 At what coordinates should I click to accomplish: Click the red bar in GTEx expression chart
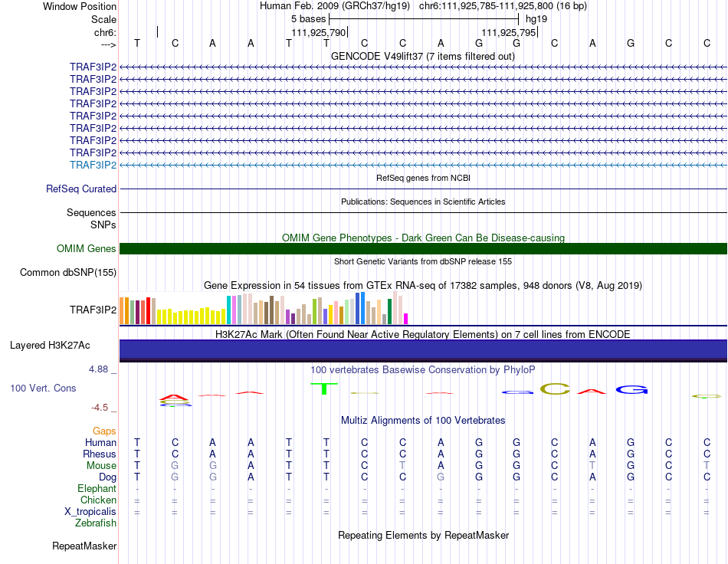pyautogui.click(x=148, y=310)
